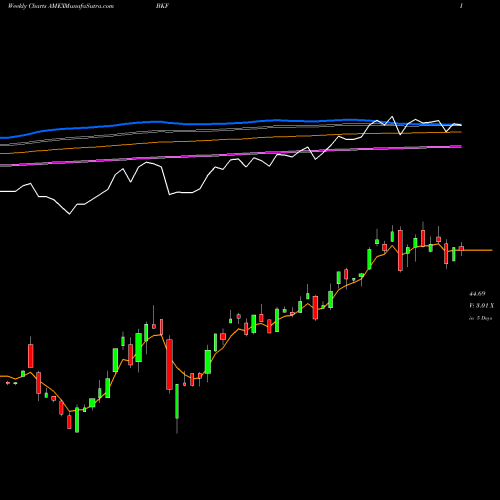This screenshot has width=500, height=500.
Task: Click the white indicator line's lowest trough
Action: pyautogui.click(x=70, y=214)
